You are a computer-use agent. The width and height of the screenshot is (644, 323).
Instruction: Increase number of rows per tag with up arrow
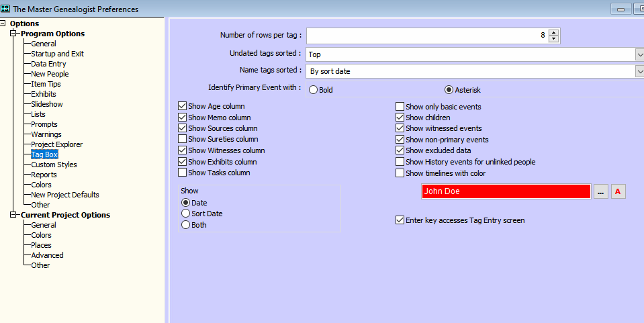(x=553, y=32)
